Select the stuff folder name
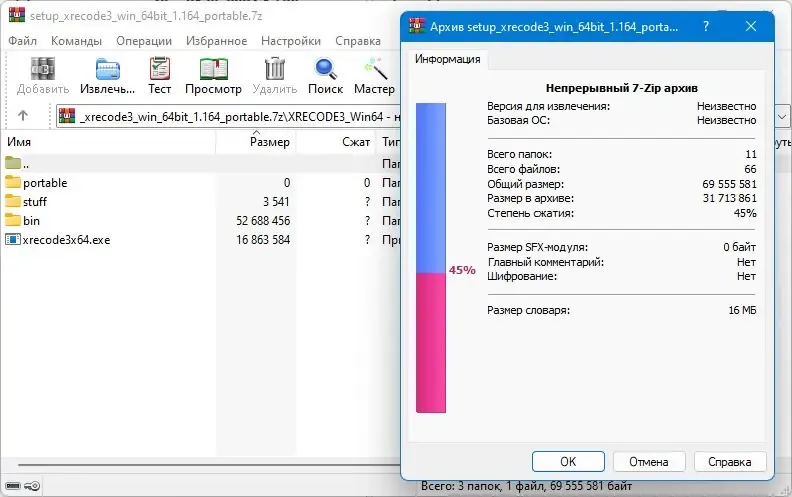Image resolution: width=792 pixels, height=497 pixels. click(35, 202)
